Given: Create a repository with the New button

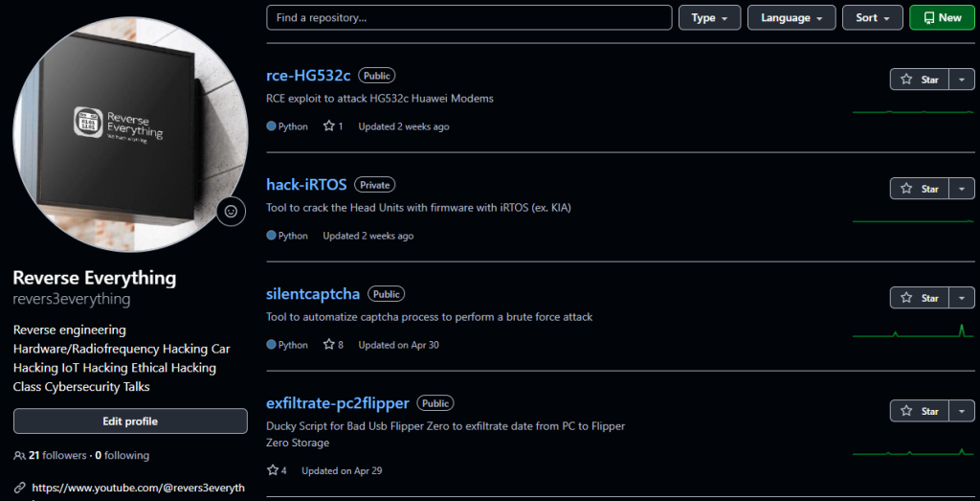Looking at the screenshot, I should (x=942, y=18).
